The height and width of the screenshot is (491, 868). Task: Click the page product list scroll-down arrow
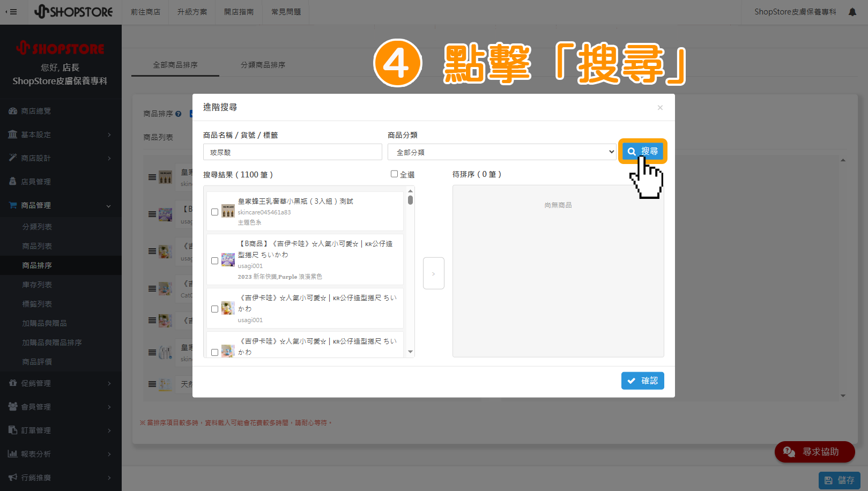843,396
